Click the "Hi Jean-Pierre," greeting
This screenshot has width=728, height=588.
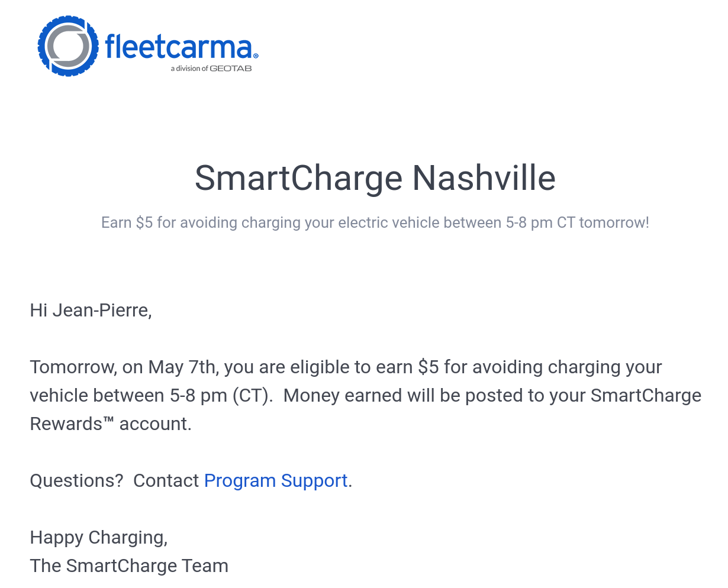[x=91, y=310]
